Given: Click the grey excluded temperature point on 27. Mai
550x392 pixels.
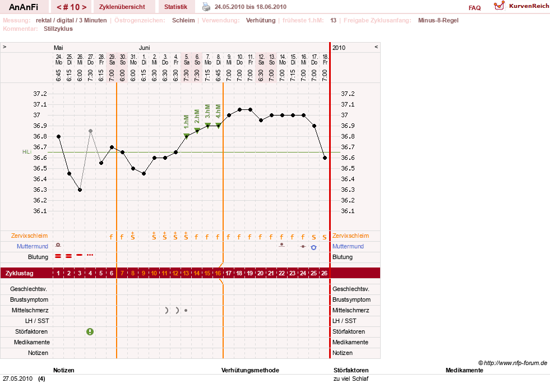Looking at the screenshot, I should [x=90, y=131].
